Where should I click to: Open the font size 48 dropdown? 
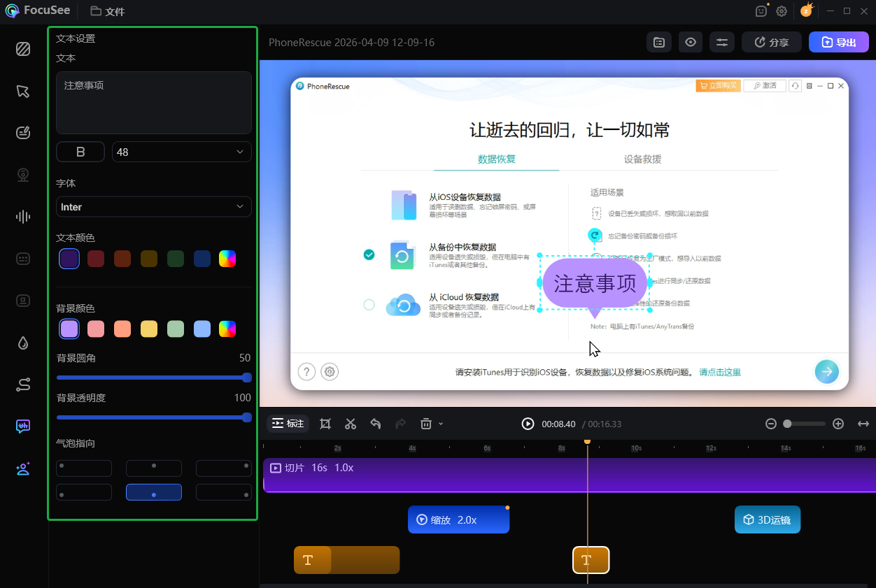[182, 152]
